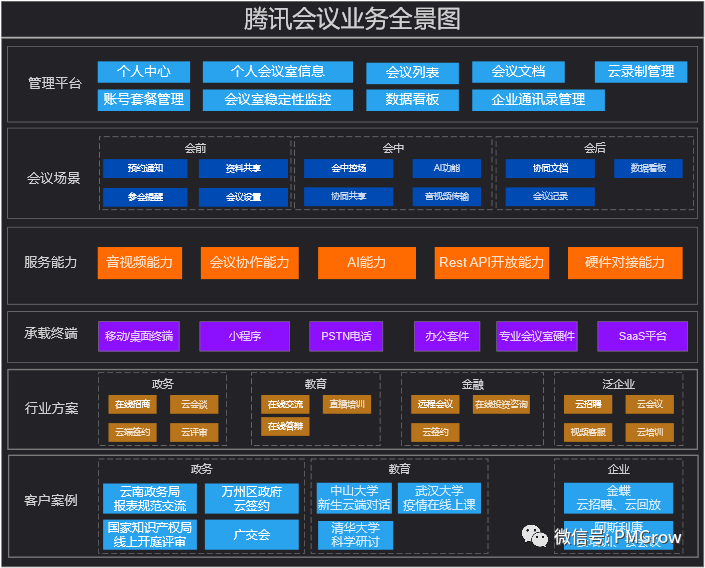Image resolution: width=705 pixels, height=568 pixels.
Task: Click the 直播培训 box
Action: tap(347, 405)
